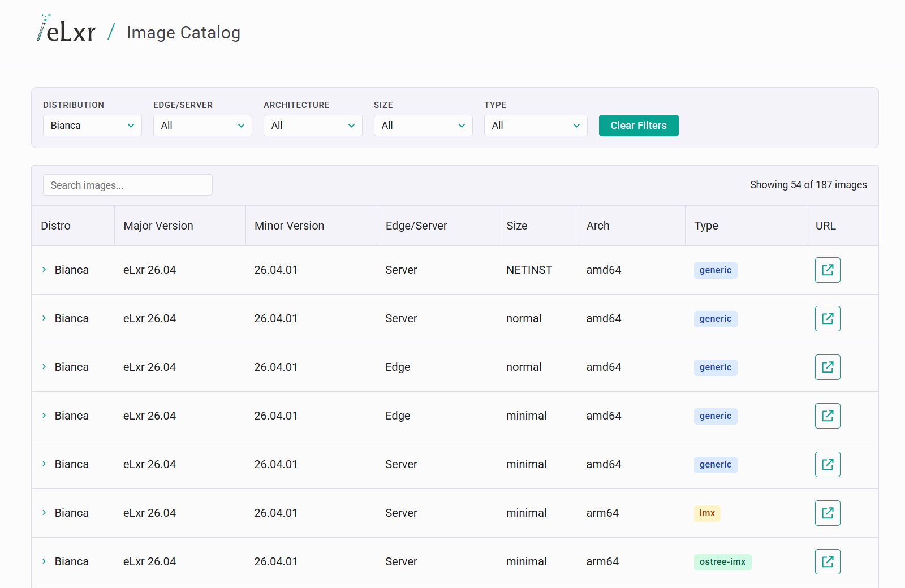Expand the Edge normal amd64 row

44,367
